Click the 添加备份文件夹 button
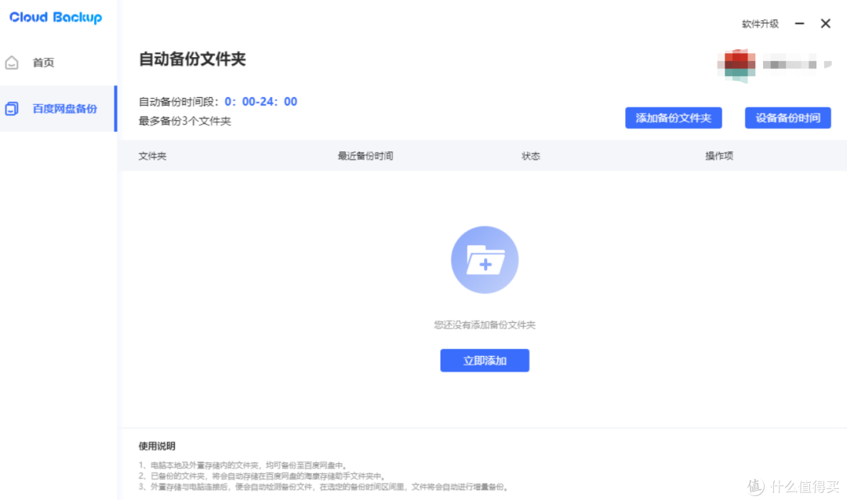Screen dimensions: 847x504 pos(674,118)
